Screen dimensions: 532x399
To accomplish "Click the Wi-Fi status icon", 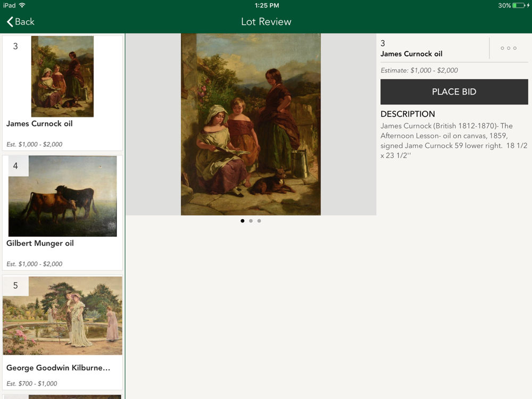I will coord(22,5).
